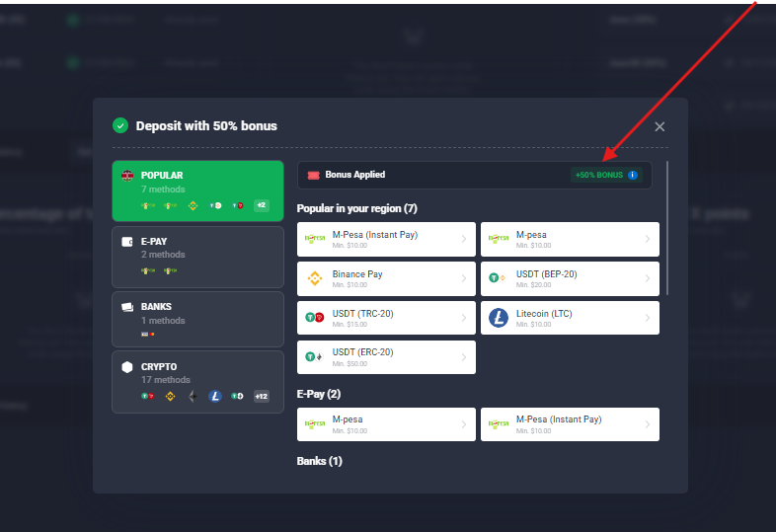Viewport: 776px width, 532px height.
Task: Click chevron arrow on Binance Pay row
Action: (x=464, y=278)
